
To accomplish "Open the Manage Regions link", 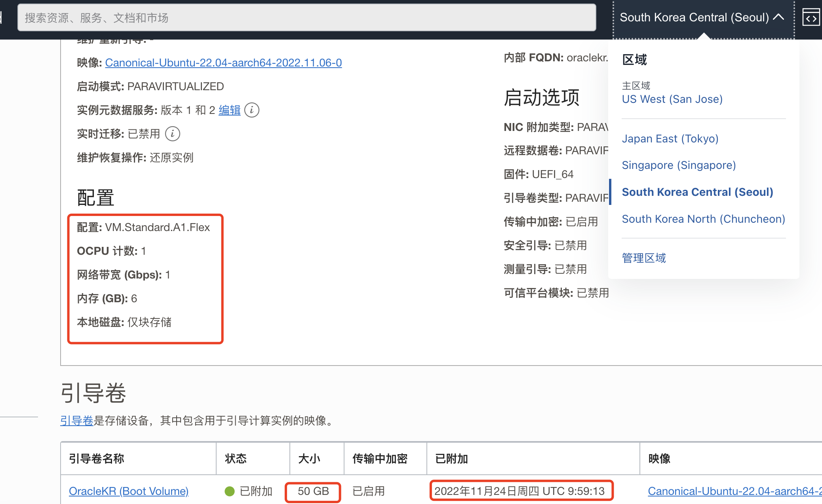I will pos(644,258).
